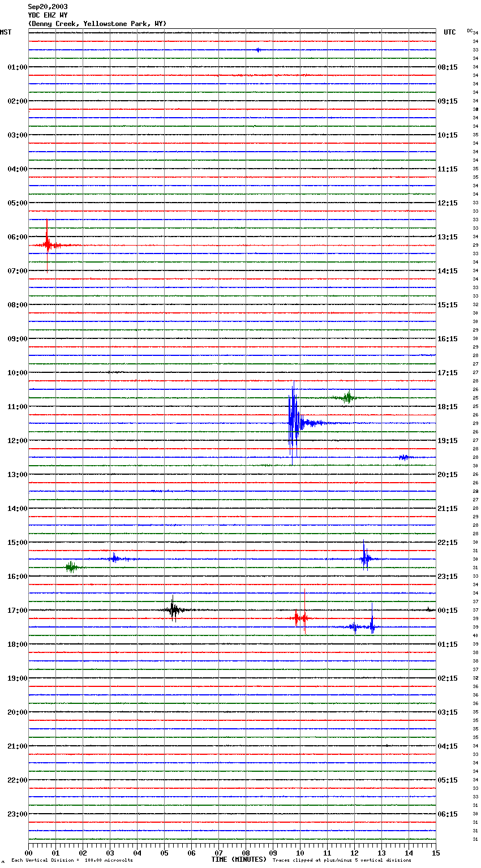Select the station code YDC EHZ WY

48,15
